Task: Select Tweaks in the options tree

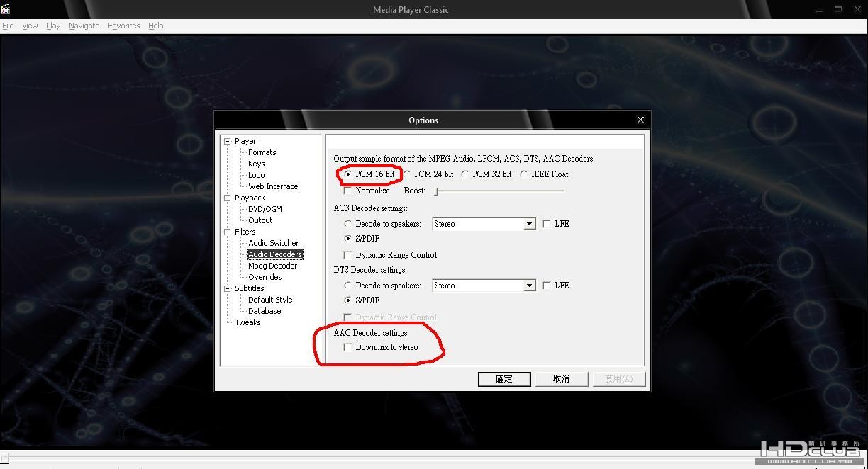Action: [x=247, y=322]
